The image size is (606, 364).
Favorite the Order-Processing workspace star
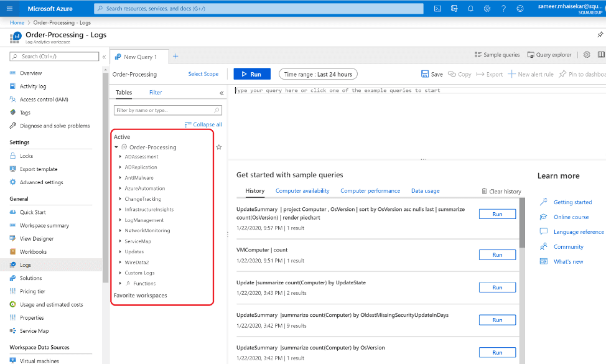click(218, 147)
